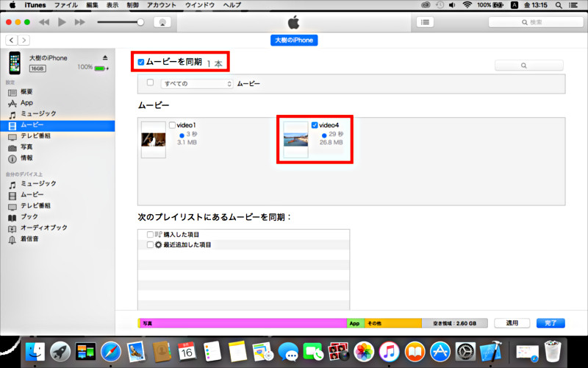The width and height of the screenshot is (588, 368).
Task: Open iTunes from the Dock
Action: [x=389, y=352]
